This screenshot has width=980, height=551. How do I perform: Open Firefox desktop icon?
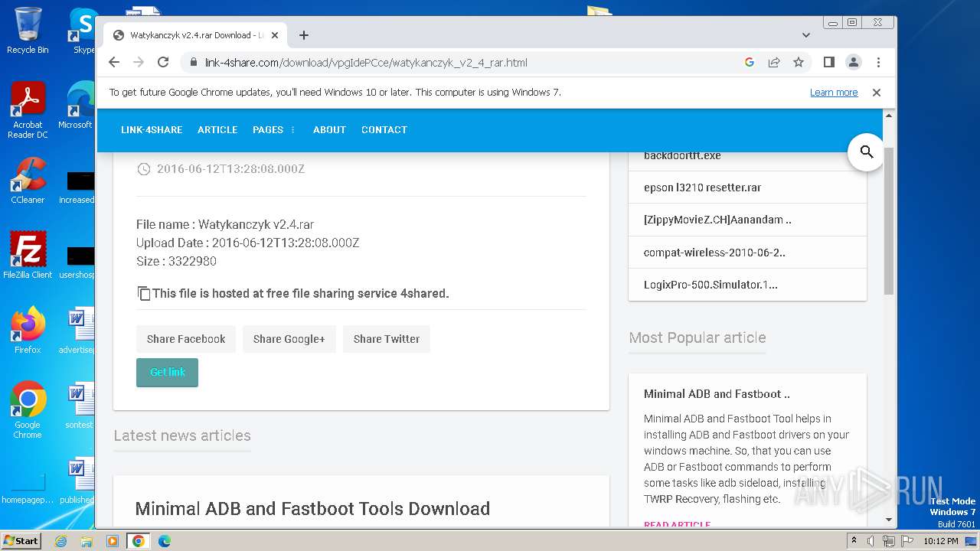28,331
